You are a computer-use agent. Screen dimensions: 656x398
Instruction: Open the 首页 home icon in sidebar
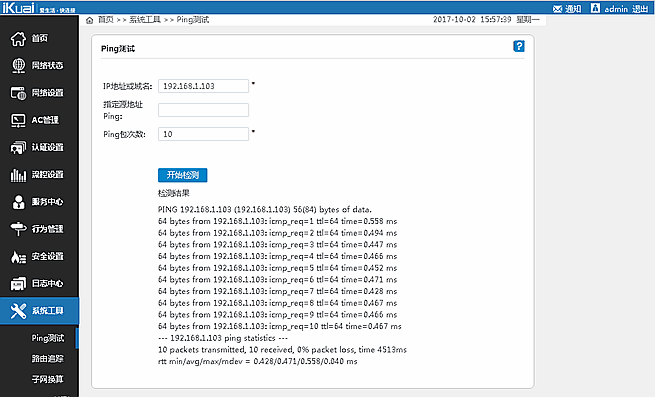click(18, 39)
